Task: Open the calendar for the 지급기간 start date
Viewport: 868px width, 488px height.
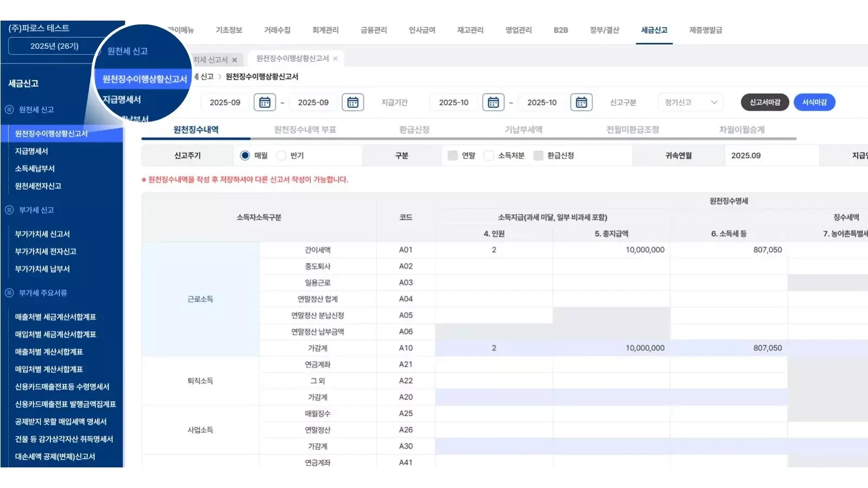Action: [493, 102]
